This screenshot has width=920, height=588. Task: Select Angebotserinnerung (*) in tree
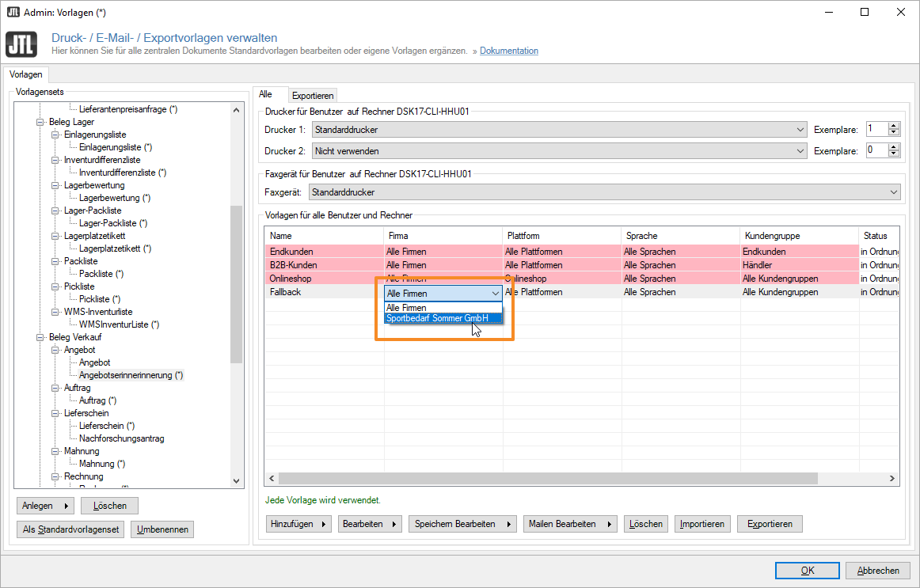131,375
